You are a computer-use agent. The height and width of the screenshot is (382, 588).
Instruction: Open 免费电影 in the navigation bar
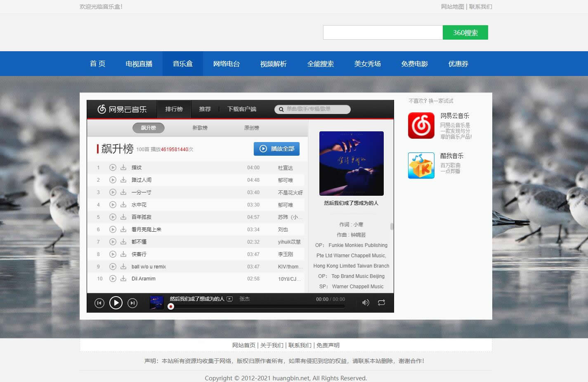tap(415, 64)
